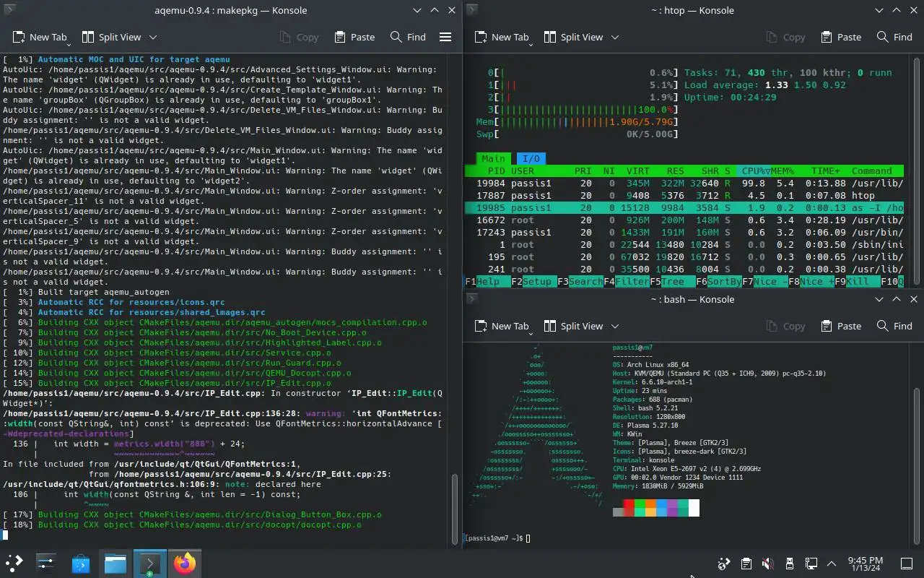Click the show desktop button
Viewport: 924px width, 578px height.
tap(907, 564)
